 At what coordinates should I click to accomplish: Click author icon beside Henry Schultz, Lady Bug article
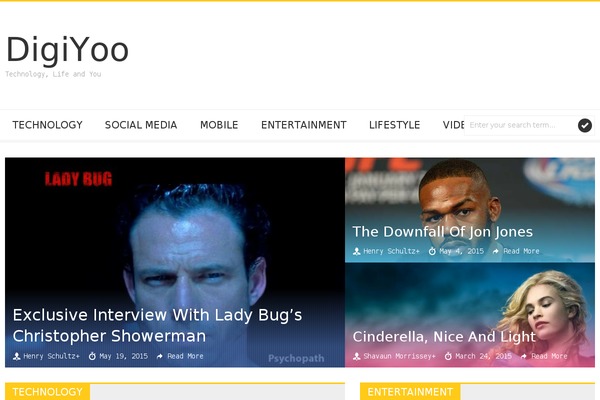point(17,356)
